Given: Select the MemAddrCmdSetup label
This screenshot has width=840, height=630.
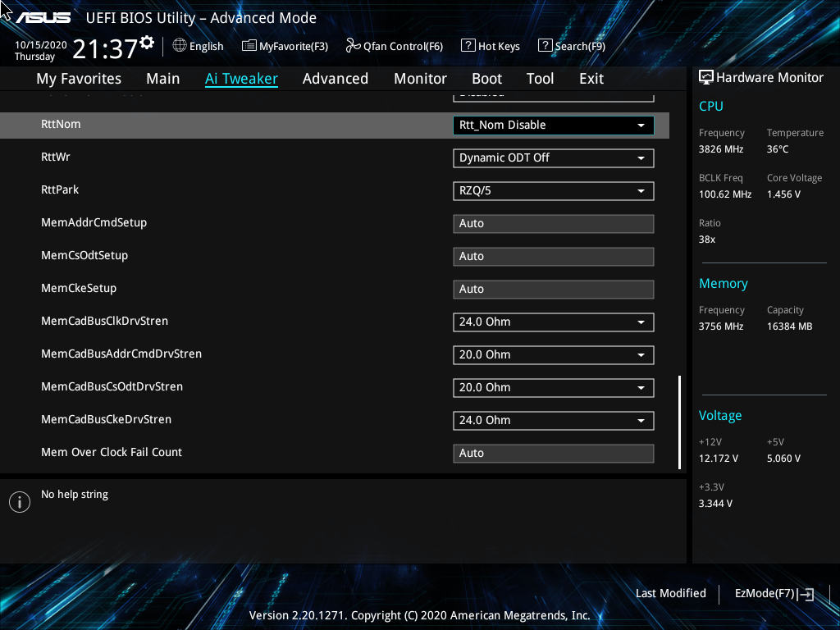Looking at the screenshot, I should [94, 222].
